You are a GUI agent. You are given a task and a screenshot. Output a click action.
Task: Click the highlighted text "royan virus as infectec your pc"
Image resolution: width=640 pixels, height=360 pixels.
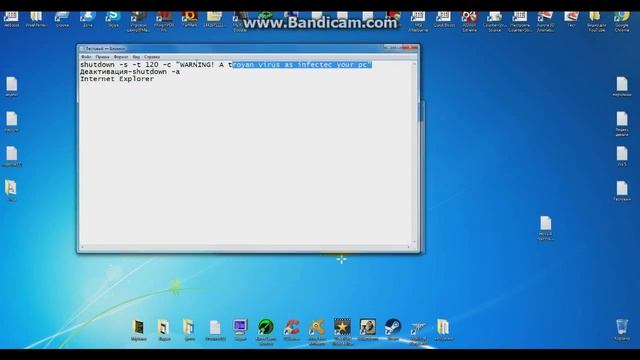coord(302,64)
